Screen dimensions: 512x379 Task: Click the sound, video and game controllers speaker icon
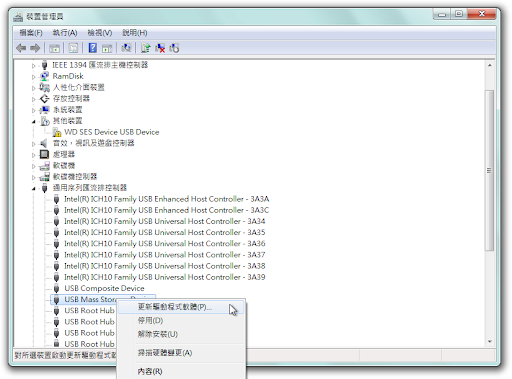(44, 143)
